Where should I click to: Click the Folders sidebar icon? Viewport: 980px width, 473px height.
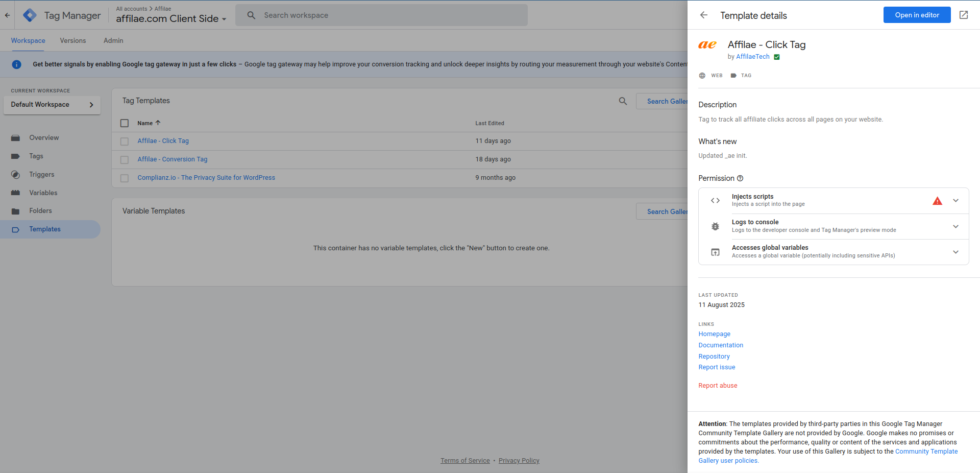pyautogui.click(x=15, y=211)
